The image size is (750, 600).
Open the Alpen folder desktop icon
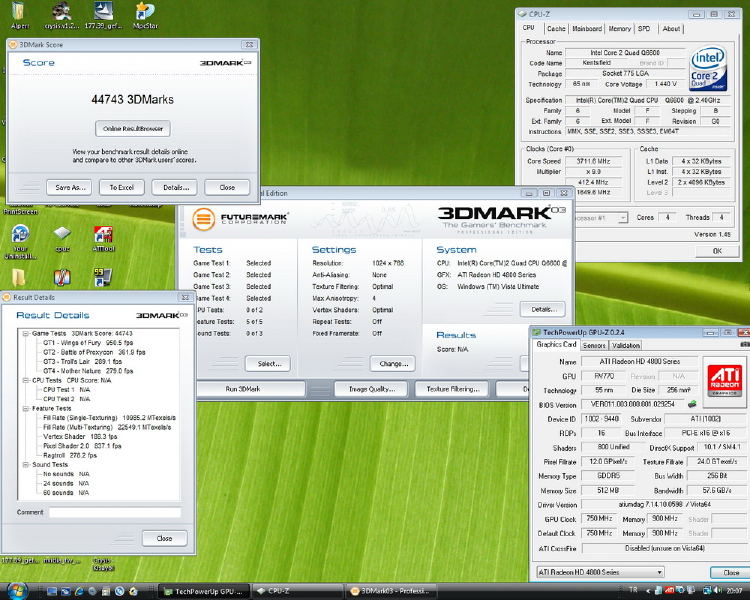click(20, 15)
